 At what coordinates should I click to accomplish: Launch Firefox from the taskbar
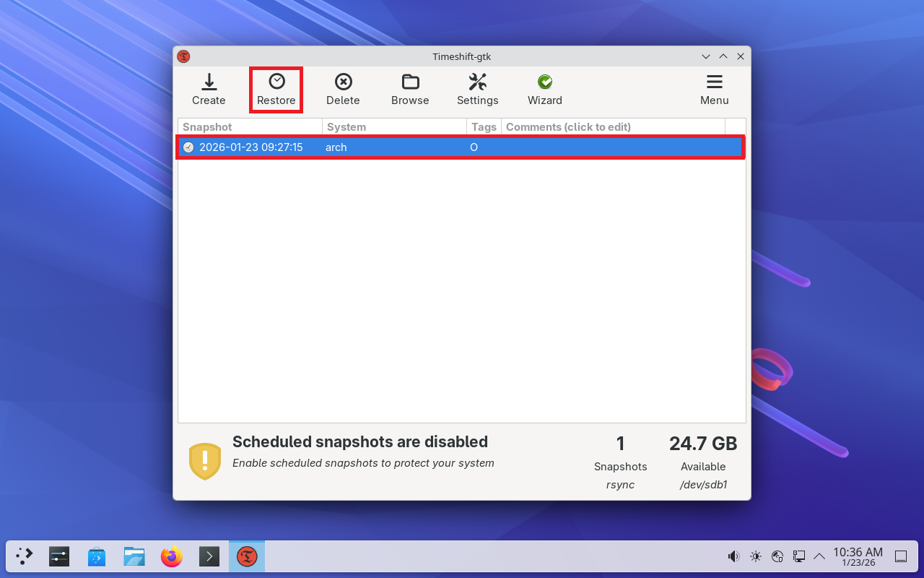[172, 556]
